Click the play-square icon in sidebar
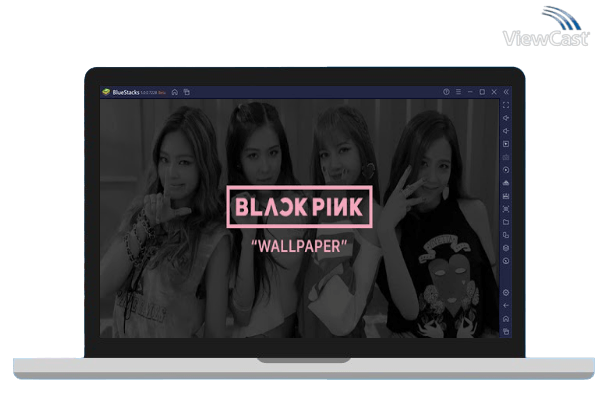 pos(506,144)
